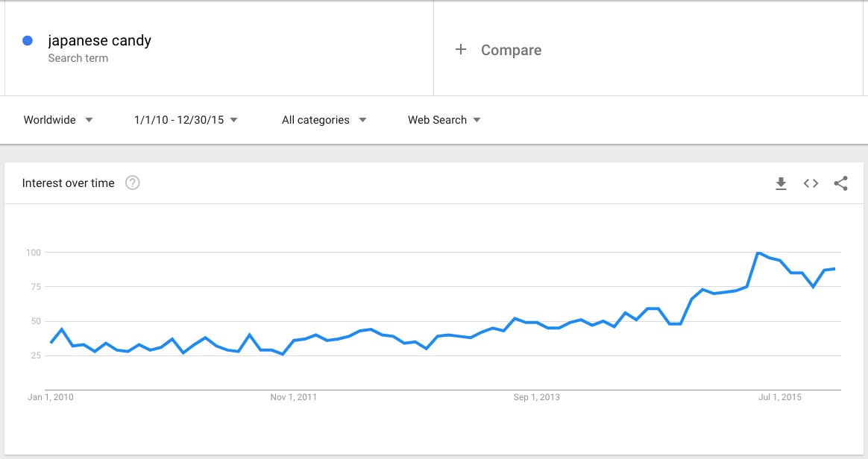Image resolution: width=868 pixels, height=459 pixels.
Task: Expand the Worldwide region dropdown
Action: 58,120
